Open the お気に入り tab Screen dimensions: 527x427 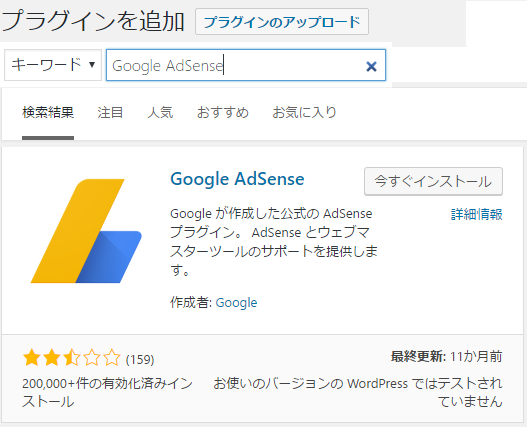click(x=304, y=112)
